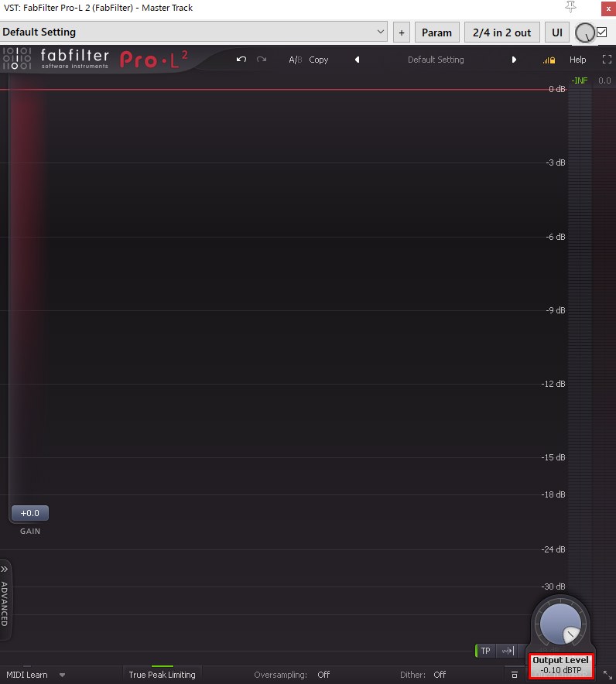Toggle the TP true peak meter button
616x684 pixels.
(x=485, y=651)
